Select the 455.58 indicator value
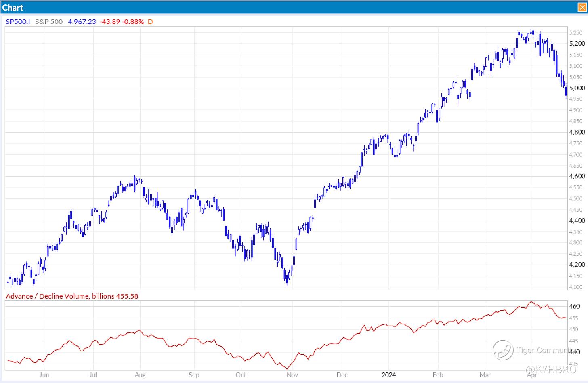588x383 pixels. pos(127,296)
